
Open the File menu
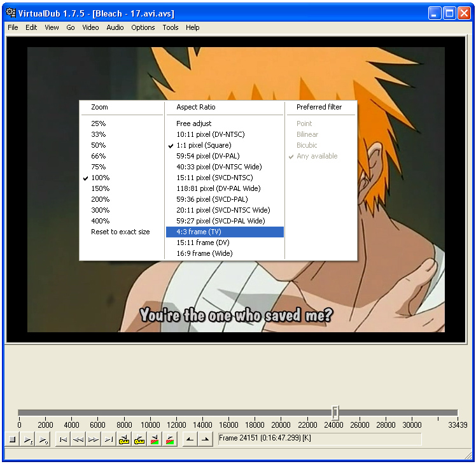coord(13,27)
